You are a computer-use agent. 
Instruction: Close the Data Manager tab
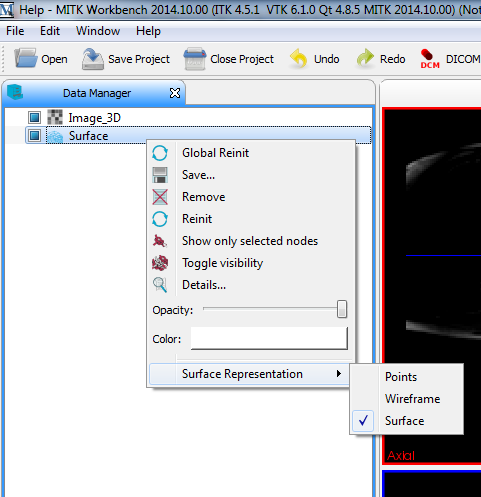pos(175,93)
